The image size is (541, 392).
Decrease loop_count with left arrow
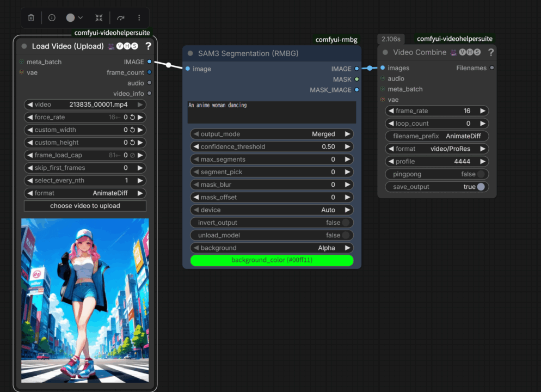391,124
